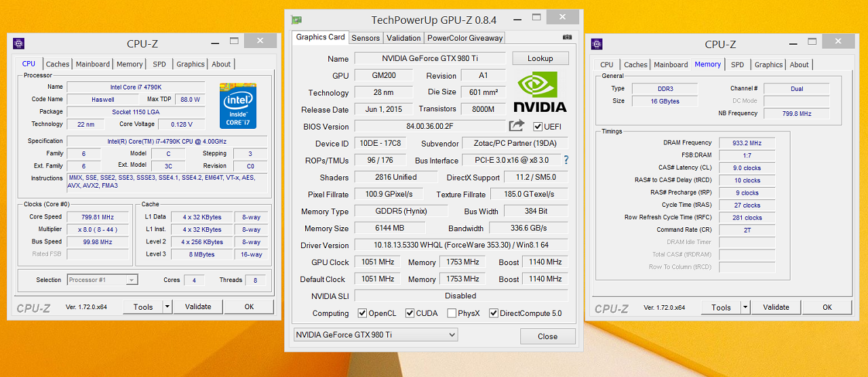This screenshot has width=868, height=377.
Task: Switch to Sensors tab in GPU-Z
Action: [366, 38]
